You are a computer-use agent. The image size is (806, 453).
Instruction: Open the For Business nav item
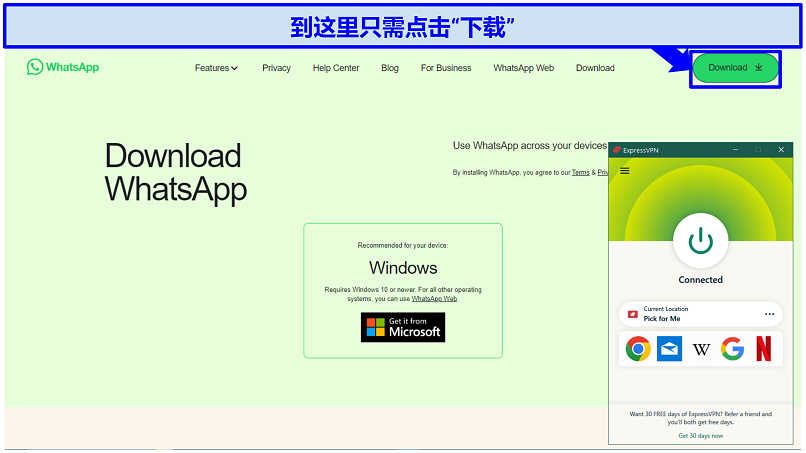pyautogui.click(x=446, y=68)
